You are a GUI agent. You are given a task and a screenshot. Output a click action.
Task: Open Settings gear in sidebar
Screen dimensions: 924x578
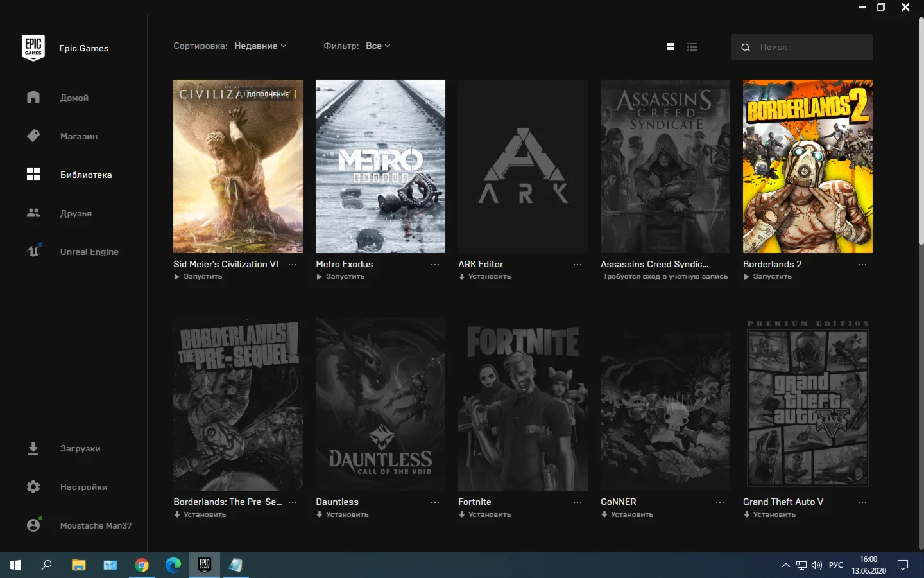click(x=33, y=487)
